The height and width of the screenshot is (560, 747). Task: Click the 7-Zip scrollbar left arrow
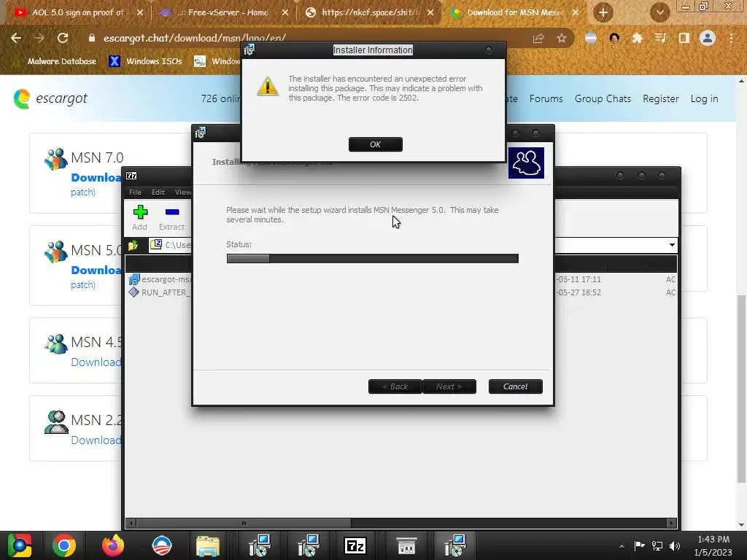click(131, 523)
